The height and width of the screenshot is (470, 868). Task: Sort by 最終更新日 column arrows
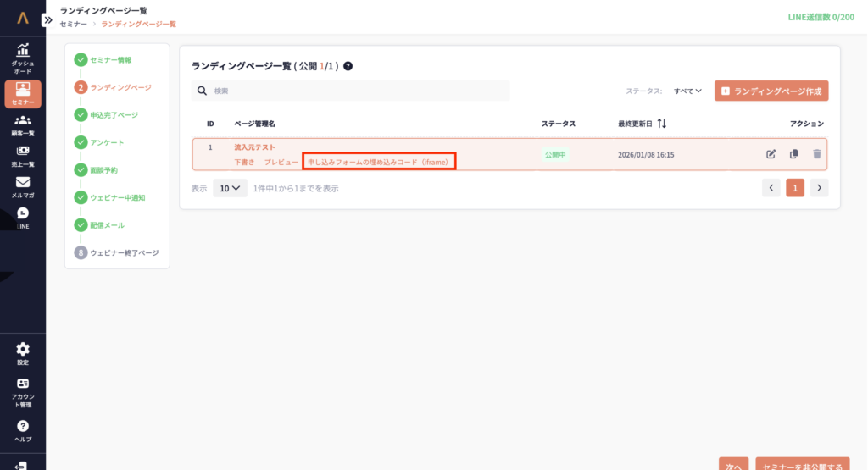661,124
